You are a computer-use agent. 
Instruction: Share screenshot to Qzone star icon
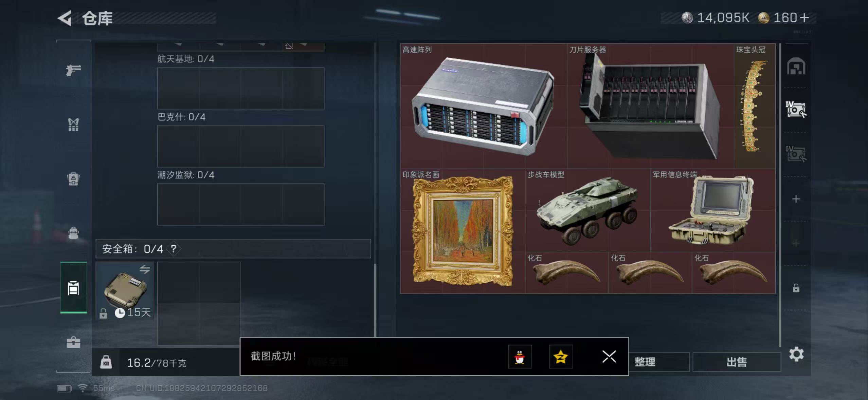[x=561, y=357]
